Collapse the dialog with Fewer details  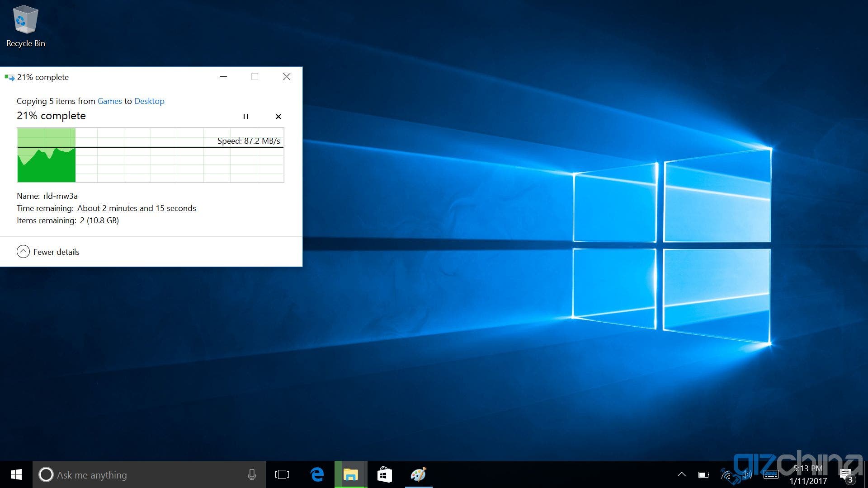click(48, 252)
